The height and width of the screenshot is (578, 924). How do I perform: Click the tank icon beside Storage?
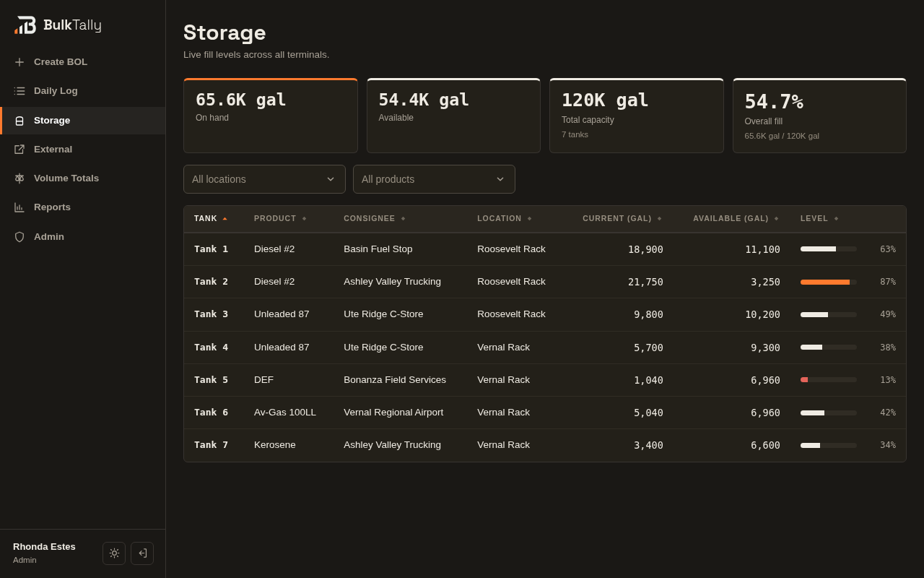coord(19,121)
